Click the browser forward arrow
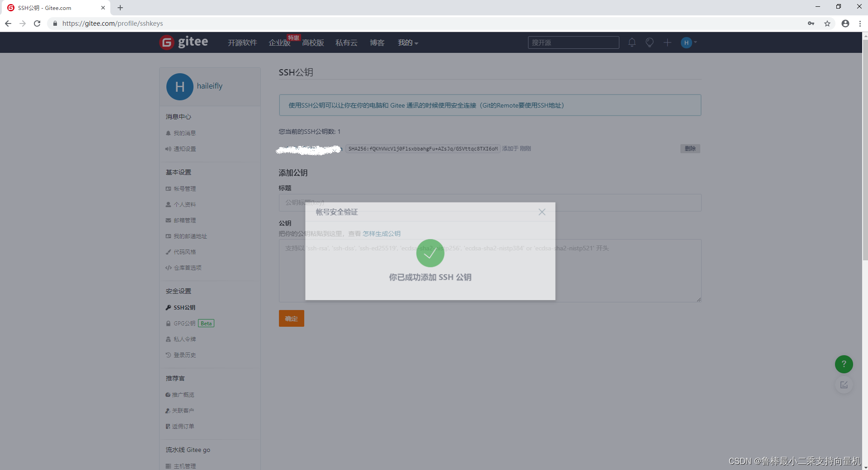 point(23,23)
